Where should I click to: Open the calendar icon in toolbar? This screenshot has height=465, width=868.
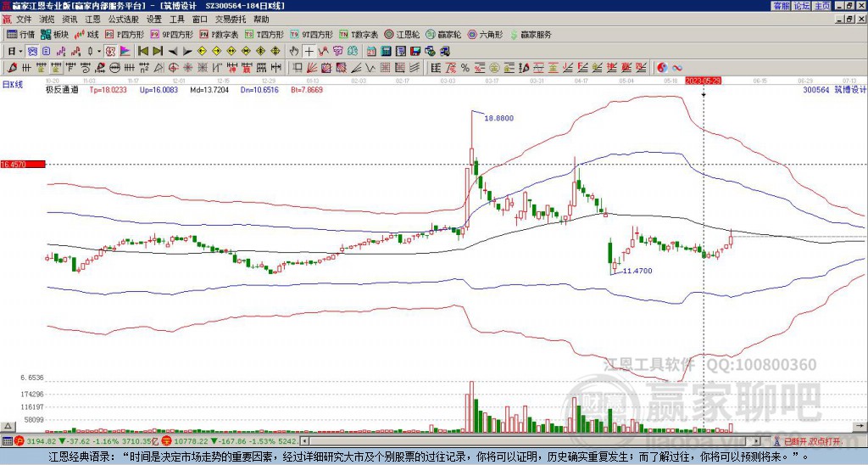click(371, 52)
